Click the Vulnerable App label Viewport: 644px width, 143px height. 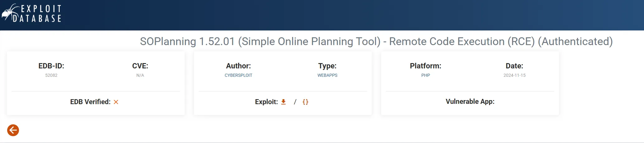click(470, 102)
